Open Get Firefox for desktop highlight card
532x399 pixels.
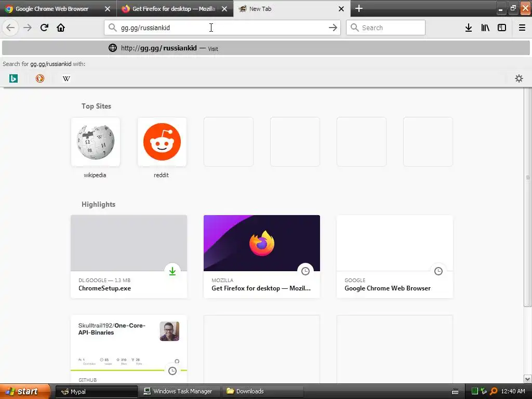[262, 257]
